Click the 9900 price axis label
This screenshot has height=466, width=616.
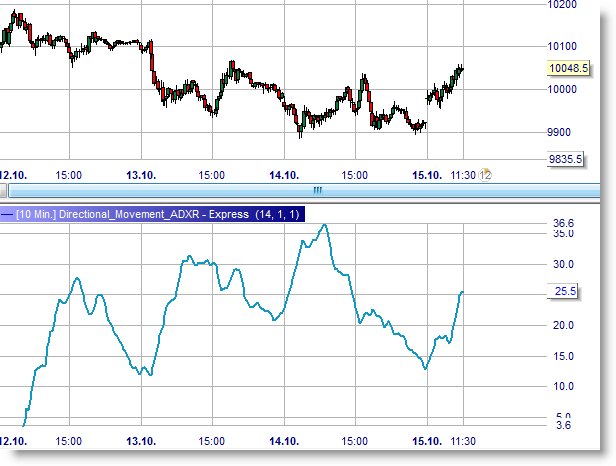click(559, 132)
